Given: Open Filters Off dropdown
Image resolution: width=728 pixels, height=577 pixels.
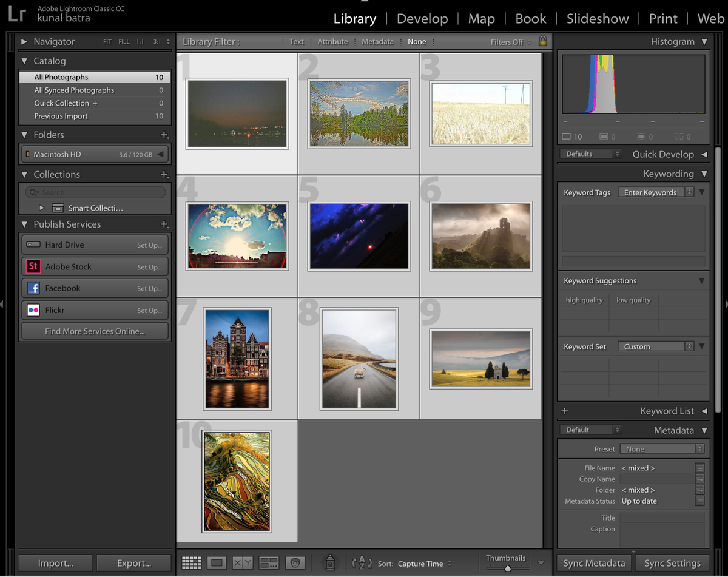Looking at the screenshot, I should pos(511,42).
